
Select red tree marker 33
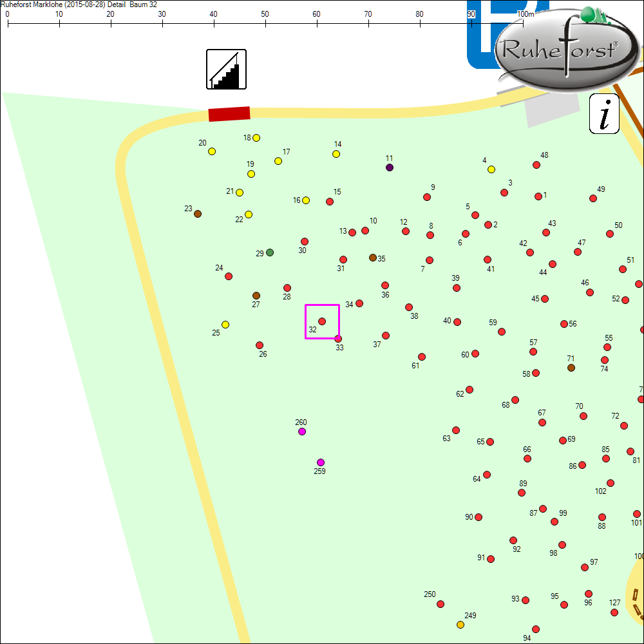coord(338,339)
